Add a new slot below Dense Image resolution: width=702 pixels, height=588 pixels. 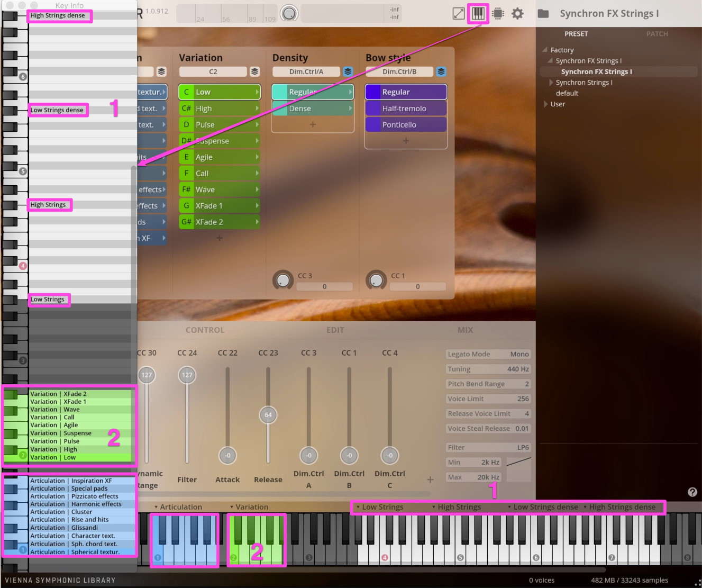(313, 124)
